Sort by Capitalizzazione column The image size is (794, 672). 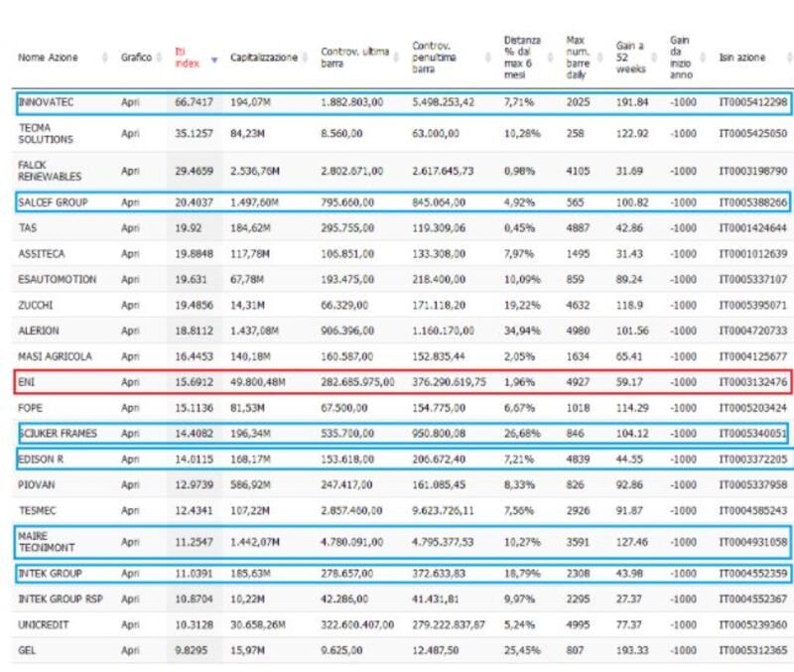click(305, 58)
